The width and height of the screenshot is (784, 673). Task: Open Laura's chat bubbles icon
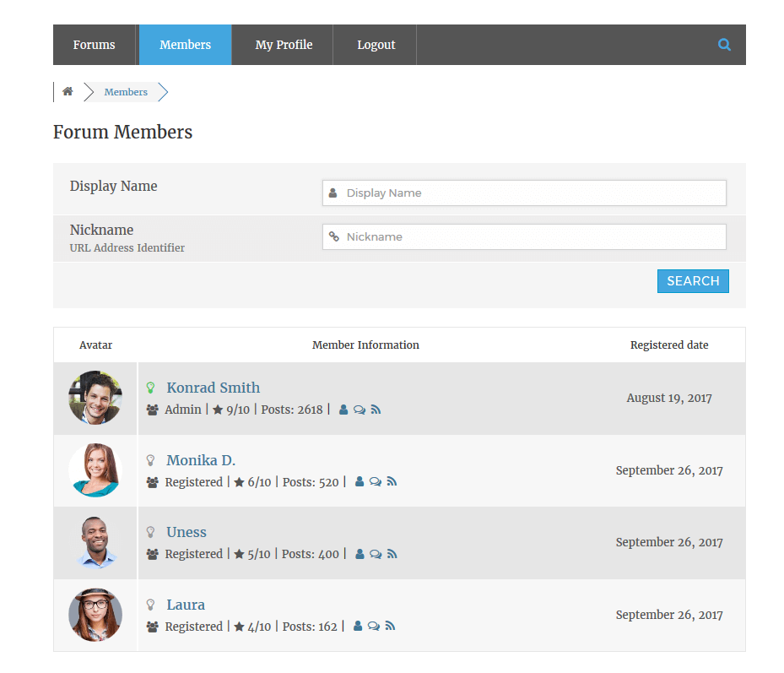374,627
